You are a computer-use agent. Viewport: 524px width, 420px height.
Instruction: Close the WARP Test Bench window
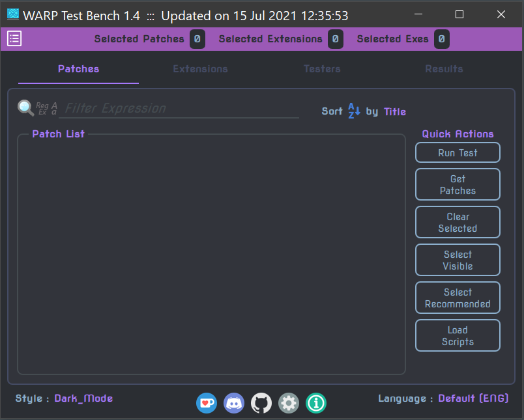coord(501,14)
